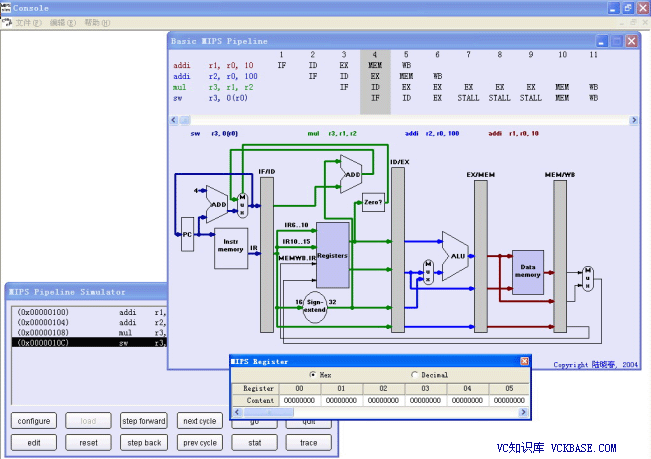Click the EX/MEM pipeline register

tap(481, 256)
